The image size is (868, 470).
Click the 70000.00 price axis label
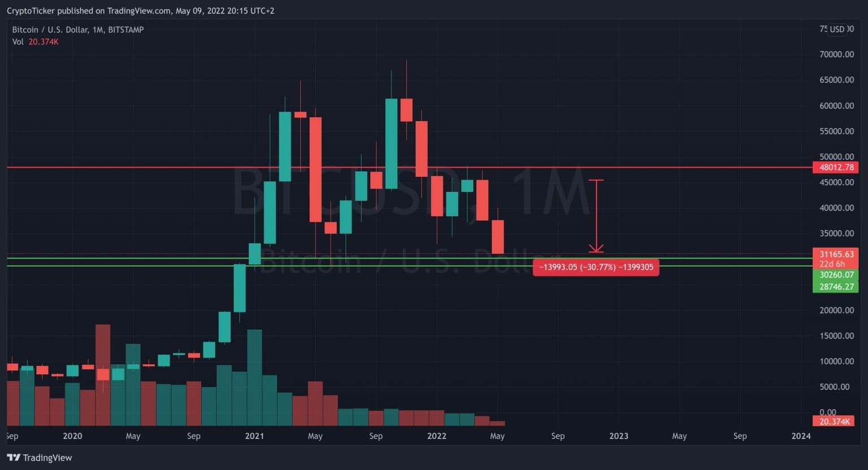(836, 54)
